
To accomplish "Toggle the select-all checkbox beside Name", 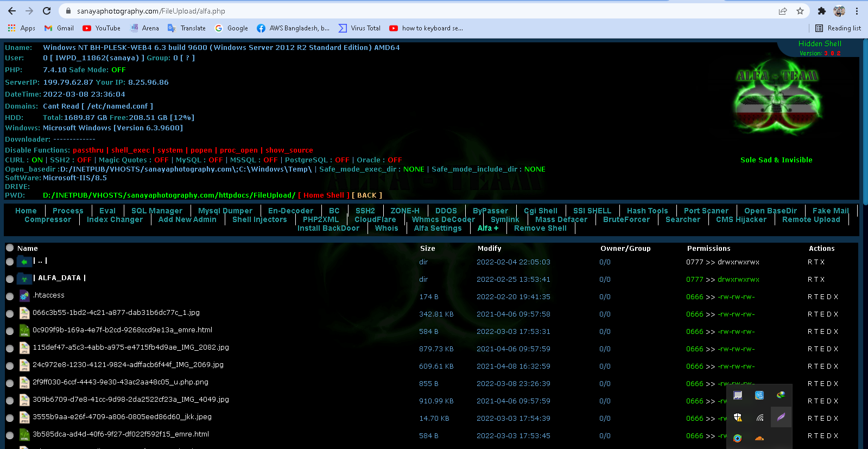I will [x=10, y=248].
